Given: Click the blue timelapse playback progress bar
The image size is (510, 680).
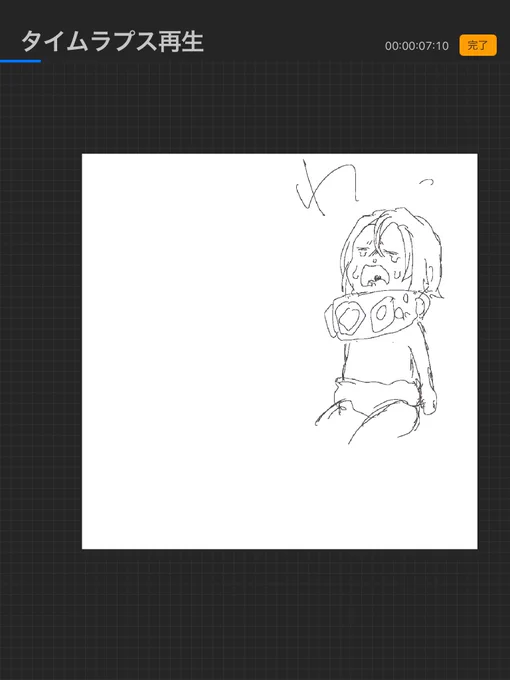Looking at the screenshot, I should pyautogui.click(x=20, y=61).
